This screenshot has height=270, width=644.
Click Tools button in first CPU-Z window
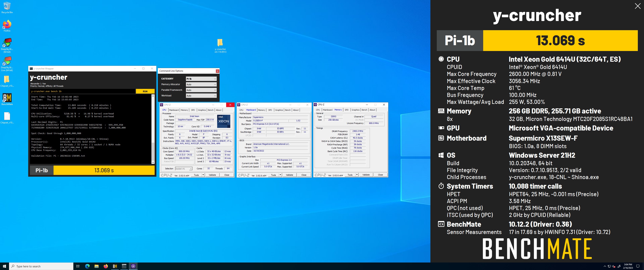196,175
